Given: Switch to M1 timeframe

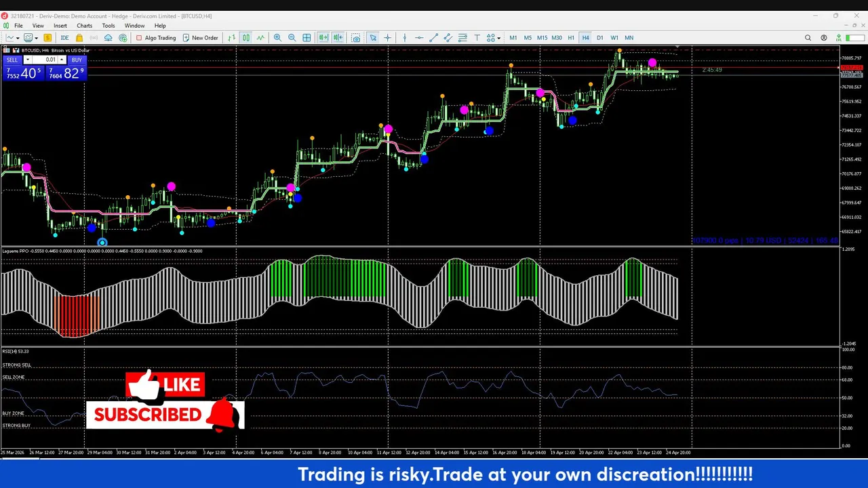Looking at the screenshot, I should [513, 38].
